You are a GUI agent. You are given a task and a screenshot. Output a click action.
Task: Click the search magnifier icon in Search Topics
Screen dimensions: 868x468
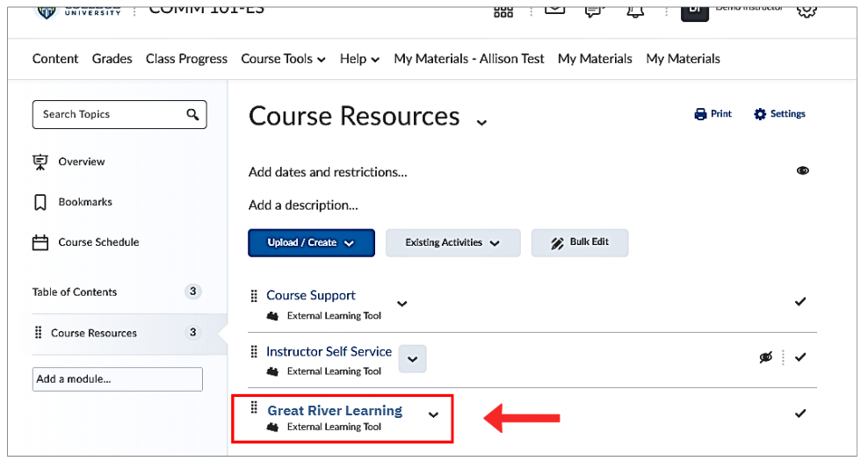(x=192, y=114)
